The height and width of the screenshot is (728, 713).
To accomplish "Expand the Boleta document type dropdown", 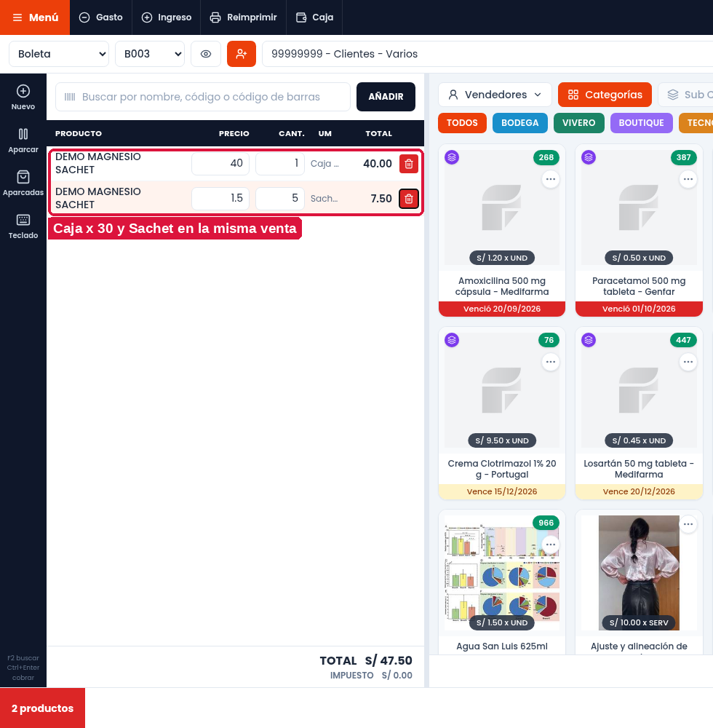I will (59, 54).
